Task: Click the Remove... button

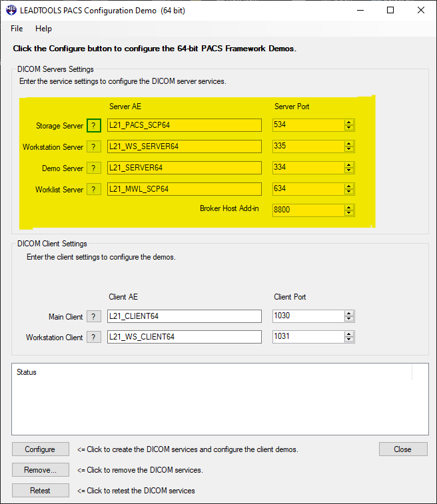Action: [x=41, y=469]
